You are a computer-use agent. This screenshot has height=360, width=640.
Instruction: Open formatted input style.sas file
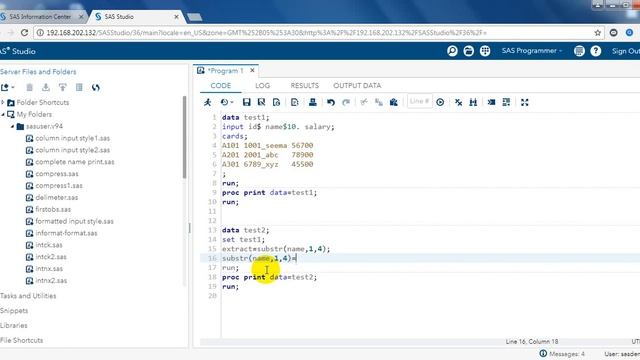point(74,221)
